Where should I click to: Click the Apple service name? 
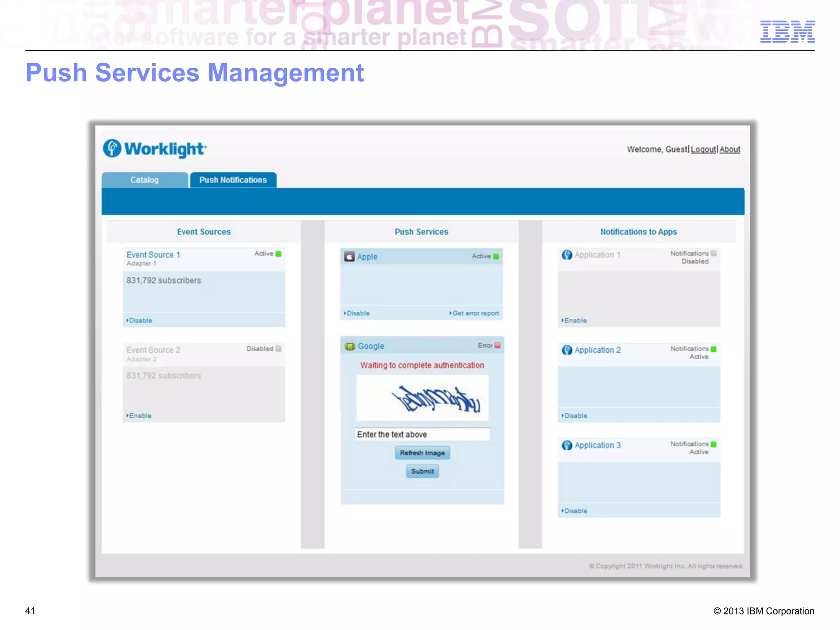[367, 257]
